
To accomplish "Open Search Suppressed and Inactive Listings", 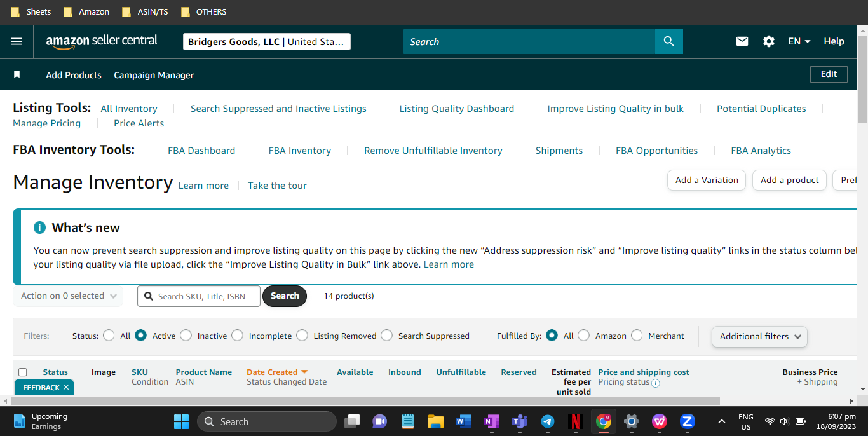I will coord(278,109).
